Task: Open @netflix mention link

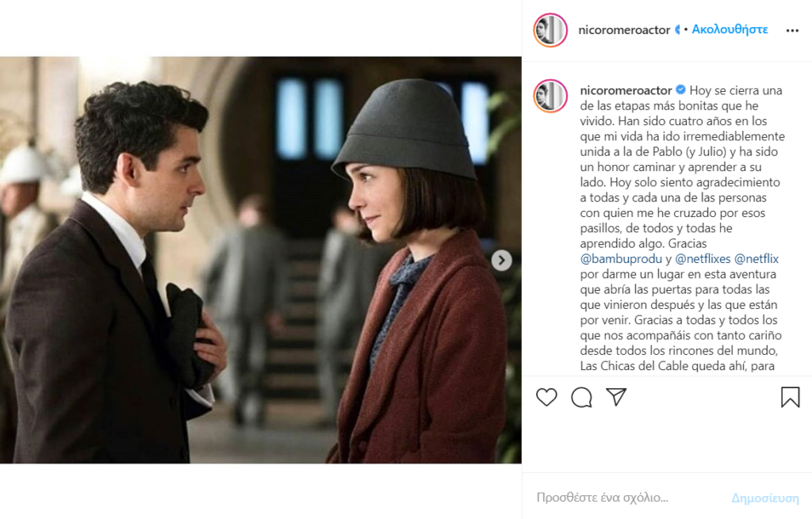Action: [756, 259]
